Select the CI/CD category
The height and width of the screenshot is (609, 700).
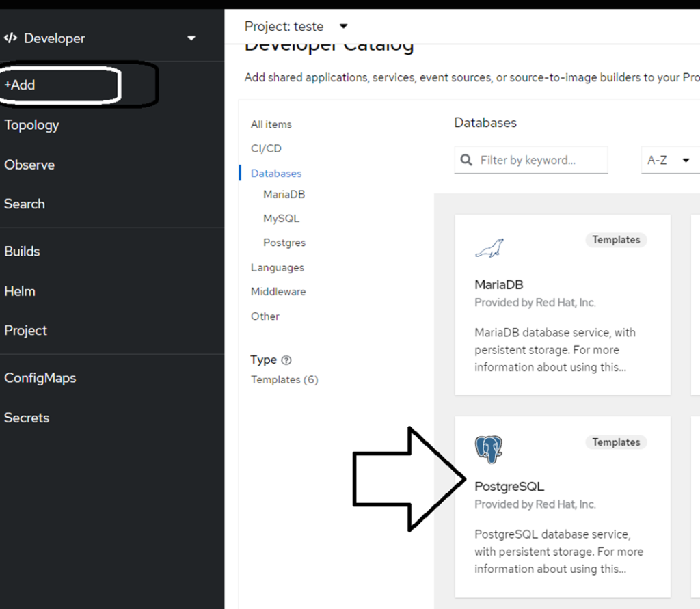(266, 148)
